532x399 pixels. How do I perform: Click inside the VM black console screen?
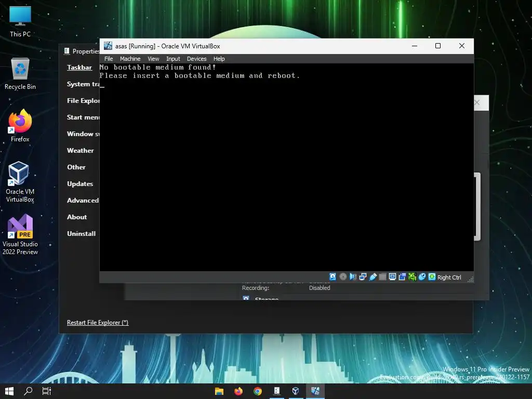point(286,167)
